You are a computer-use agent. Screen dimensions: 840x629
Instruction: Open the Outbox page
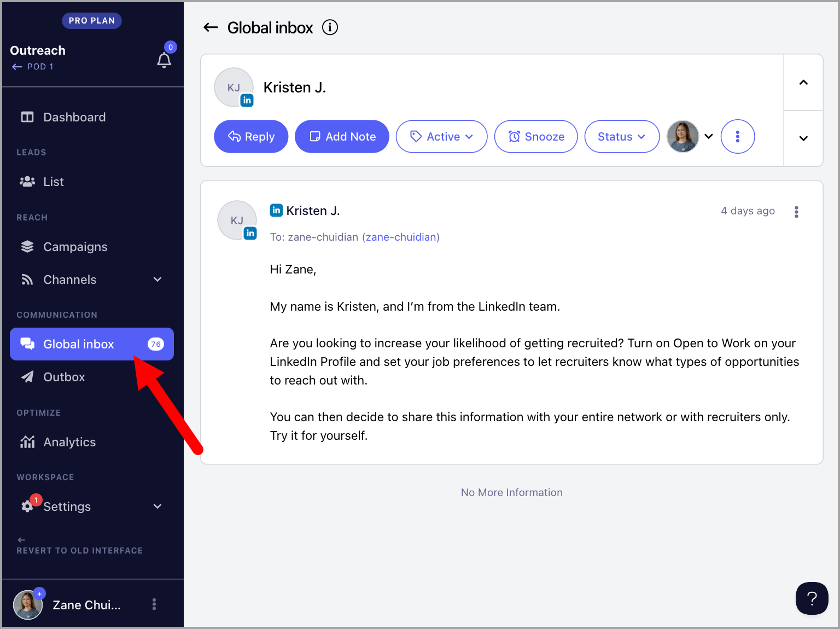click(92, 377)
